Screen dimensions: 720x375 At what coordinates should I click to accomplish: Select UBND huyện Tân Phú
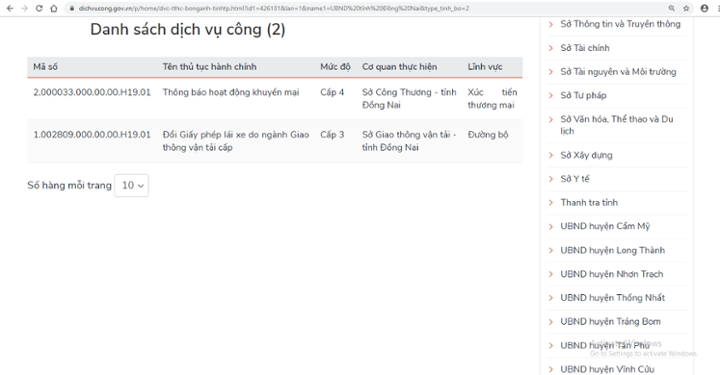coord(605,346)
